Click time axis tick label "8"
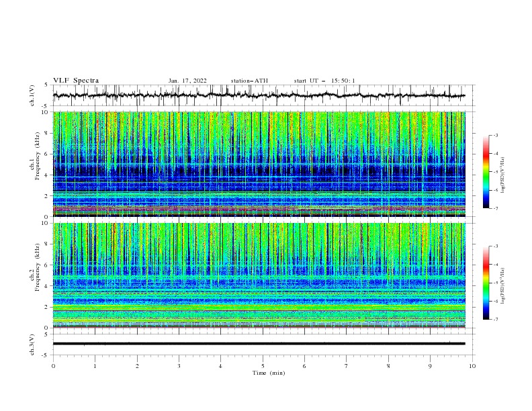 click(x=388, y=366)
